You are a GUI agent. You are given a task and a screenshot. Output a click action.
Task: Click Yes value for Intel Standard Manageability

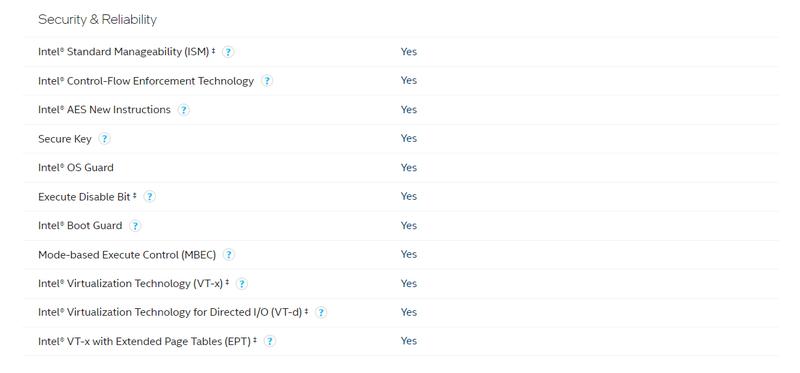(x=409, y=52)
